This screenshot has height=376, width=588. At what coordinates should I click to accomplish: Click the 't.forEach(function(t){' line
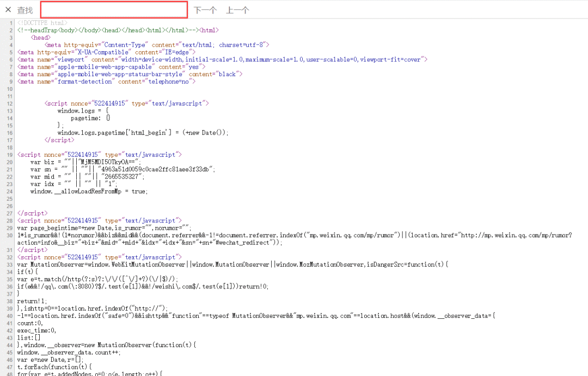point(55,367)
